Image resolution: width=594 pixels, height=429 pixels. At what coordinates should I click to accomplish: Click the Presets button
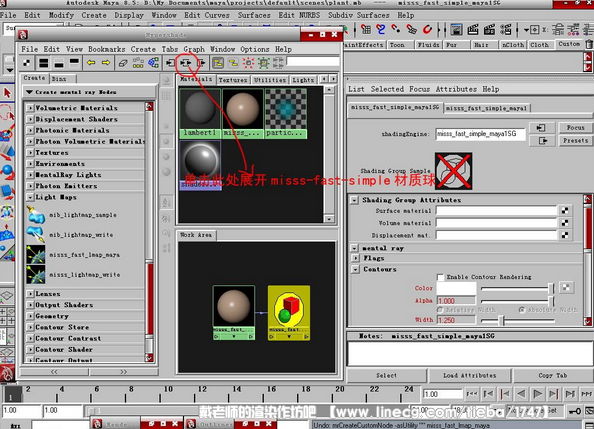click(575, 141)
